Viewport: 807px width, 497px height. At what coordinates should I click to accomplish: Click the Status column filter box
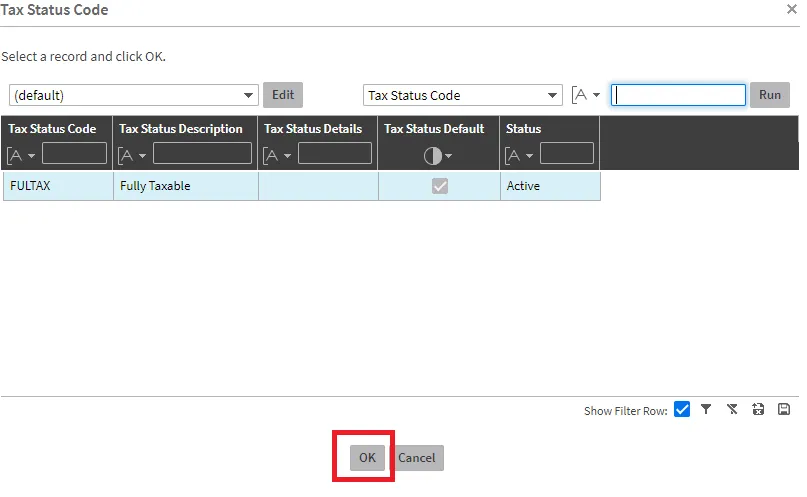(x=567, y=153)
